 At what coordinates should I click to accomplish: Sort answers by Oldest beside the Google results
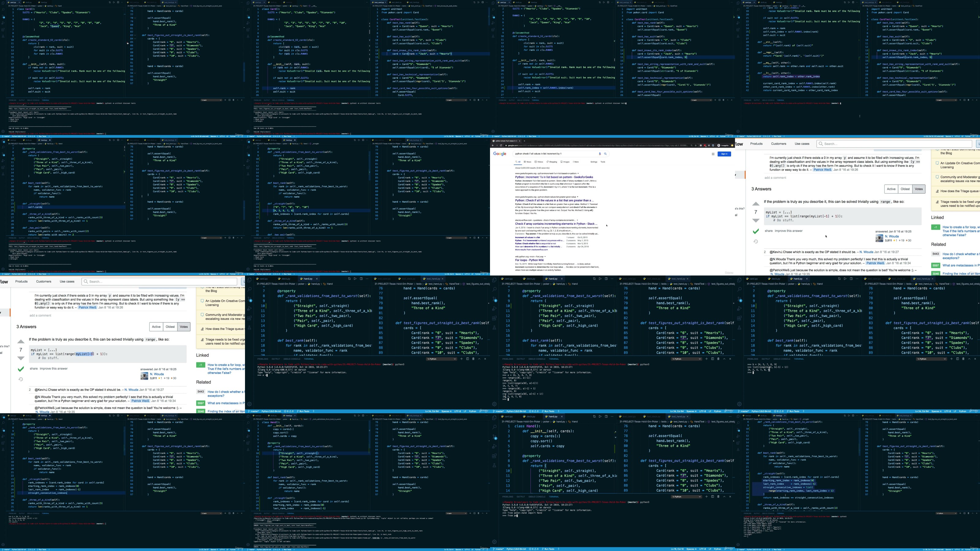point(905,189)
